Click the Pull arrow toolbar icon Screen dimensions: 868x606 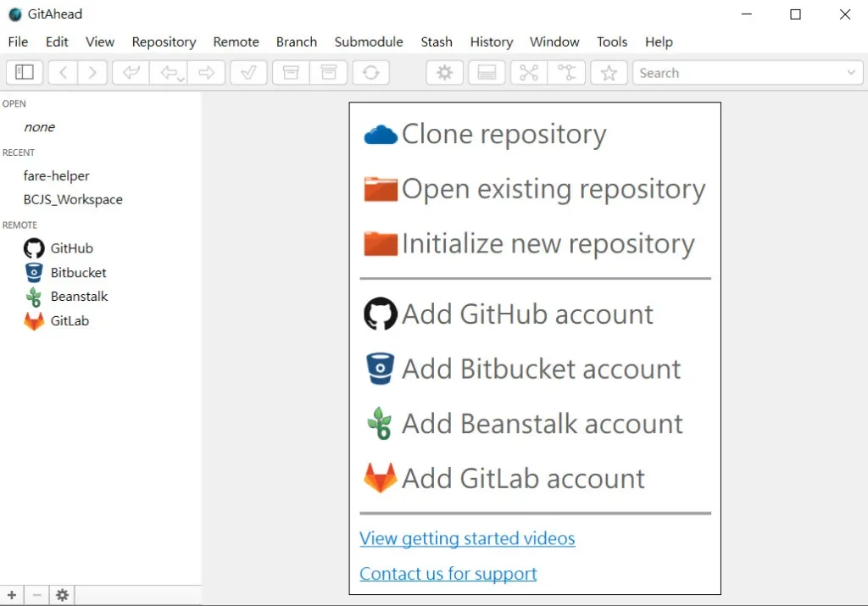click(168, 73)
